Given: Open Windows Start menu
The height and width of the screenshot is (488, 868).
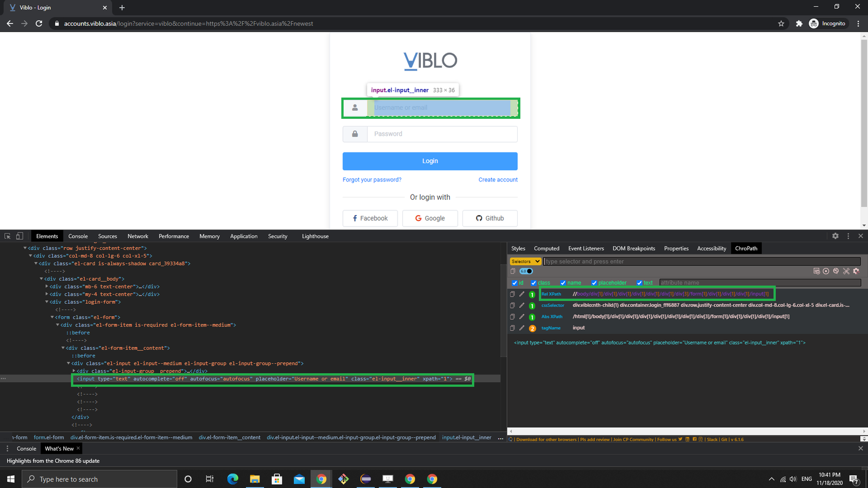Looking at the screenshot, I should 11,479.
